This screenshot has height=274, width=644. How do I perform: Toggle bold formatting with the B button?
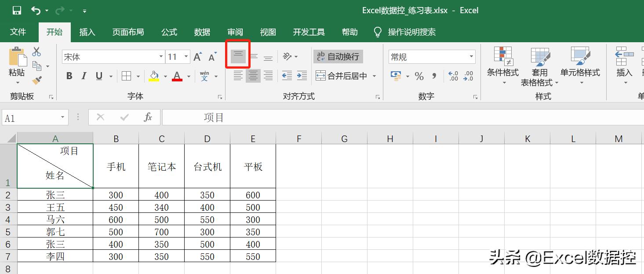69,76
